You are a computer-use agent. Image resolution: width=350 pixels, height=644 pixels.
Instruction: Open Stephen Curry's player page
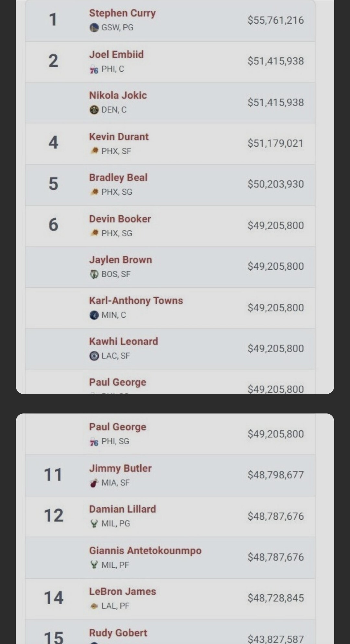pos(122,13)
